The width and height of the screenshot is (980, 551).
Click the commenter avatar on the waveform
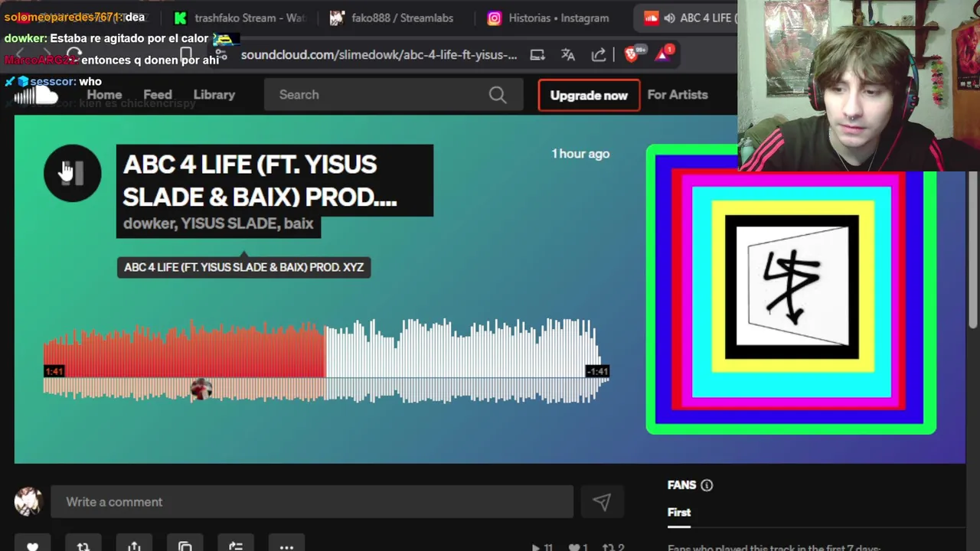pyautogui.click(x=201, y=390)
